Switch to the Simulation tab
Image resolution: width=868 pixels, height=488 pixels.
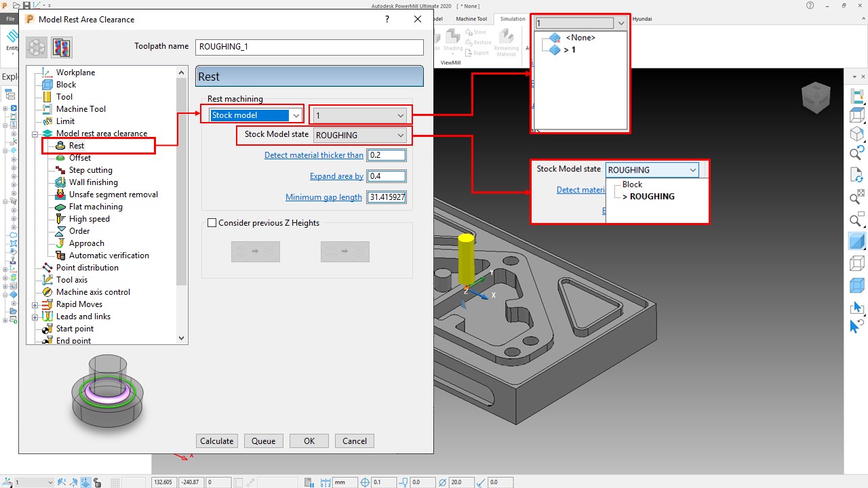pos(513,18)
